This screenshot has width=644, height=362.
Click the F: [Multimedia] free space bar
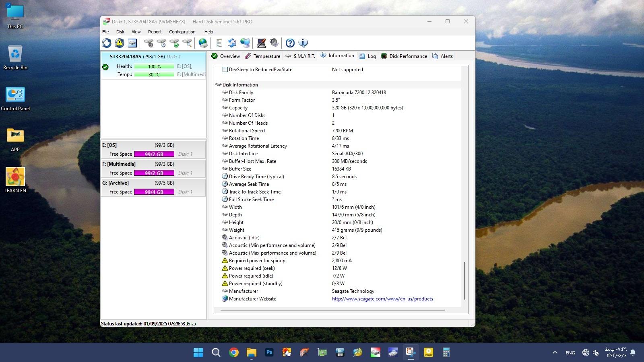tap(154, 173)
